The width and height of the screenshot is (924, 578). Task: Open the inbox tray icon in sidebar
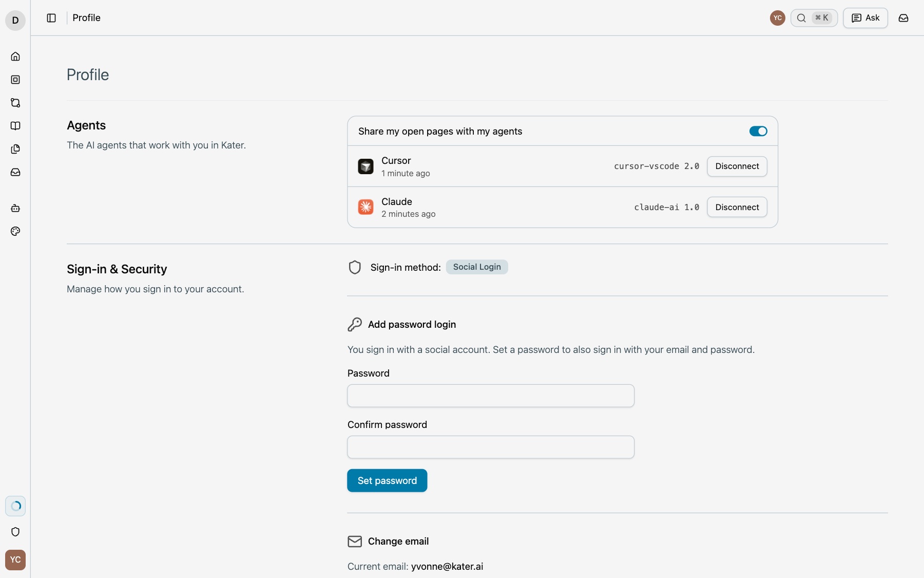point(15,172)
